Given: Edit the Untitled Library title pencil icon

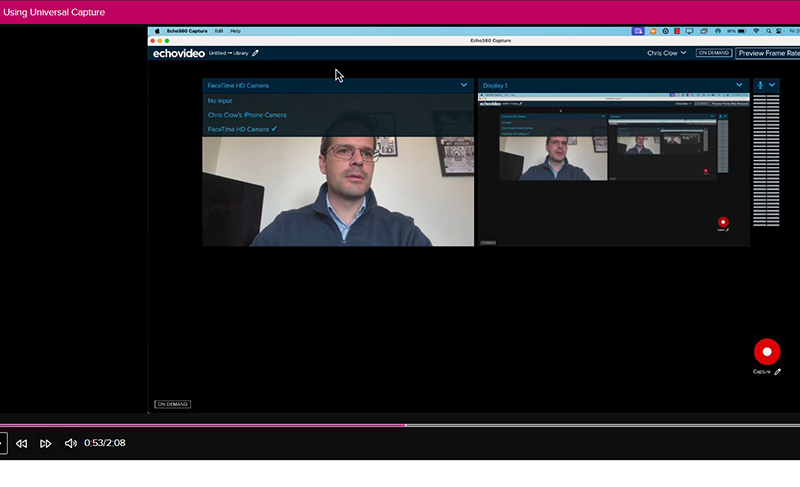Looking at the screenshot, I should click(x=255, y=53).
